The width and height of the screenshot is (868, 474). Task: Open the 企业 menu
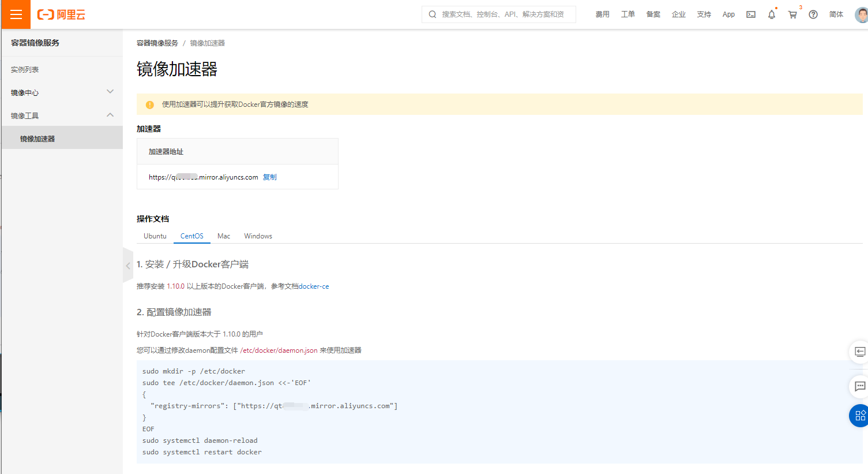pyautogui.click(x=679, y=14)
